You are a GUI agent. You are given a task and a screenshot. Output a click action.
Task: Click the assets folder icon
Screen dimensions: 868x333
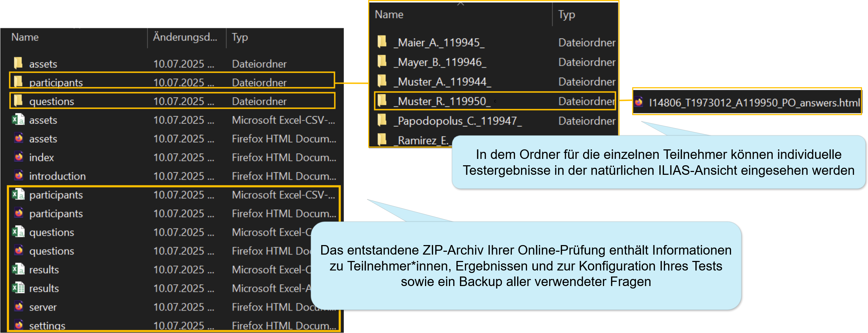[18, 63]
